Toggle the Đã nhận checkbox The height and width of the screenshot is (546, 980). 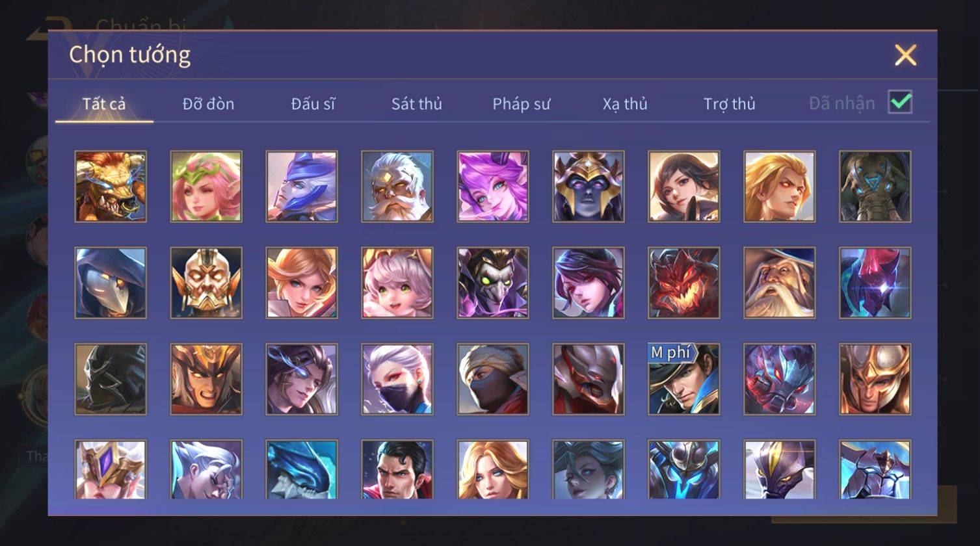[900, 103]
